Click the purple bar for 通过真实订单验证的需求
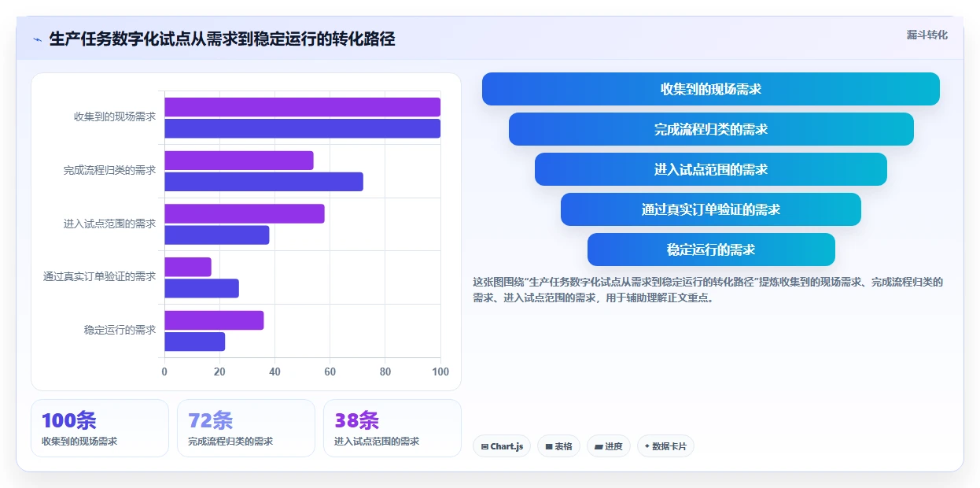 pyautogui.click(x=188, y=267)
